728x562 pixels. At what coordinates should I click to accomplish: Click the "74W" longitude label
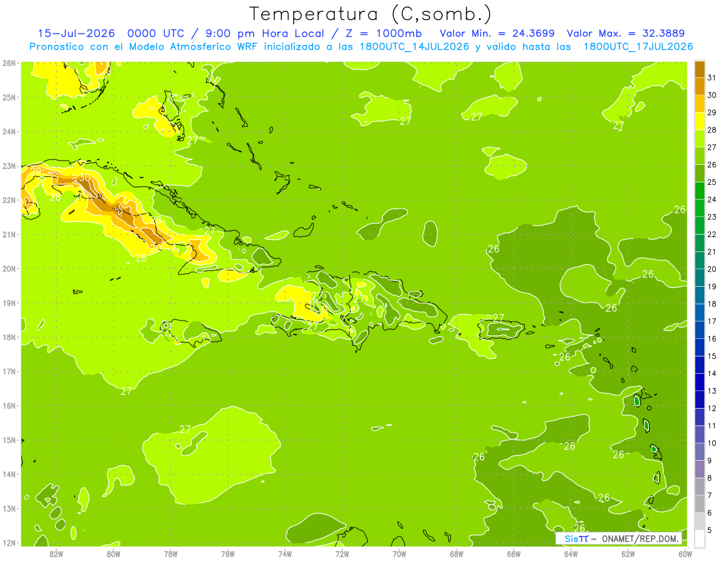pyautogui.click(x=285, y=554)
